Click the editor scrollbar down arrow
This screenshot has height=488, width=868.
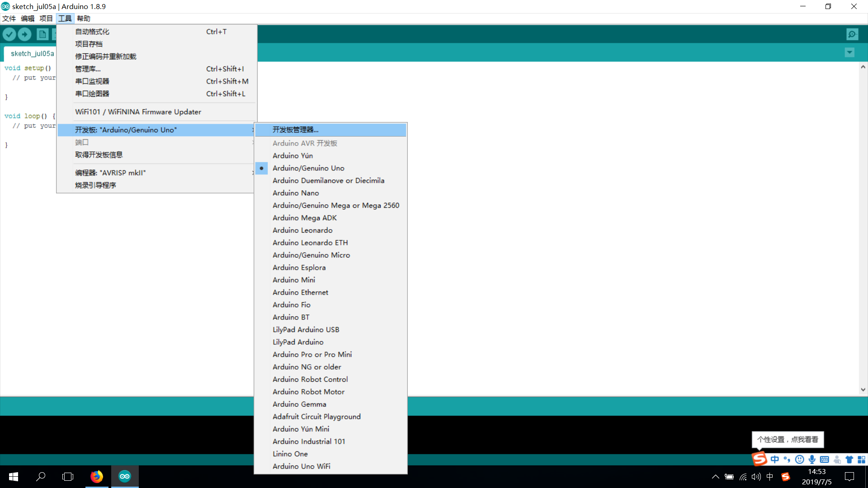click(863, 389)
